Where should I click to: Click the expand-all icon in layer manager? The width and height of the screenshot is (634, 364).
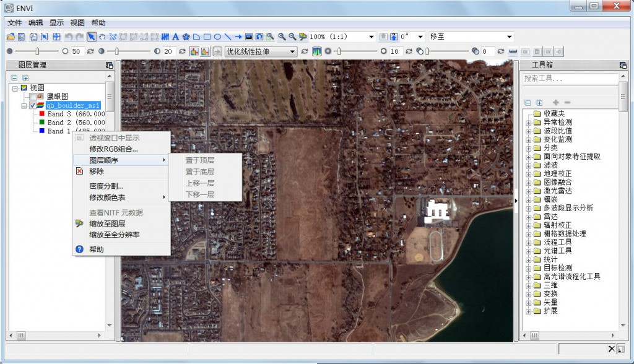click(25, 77)
